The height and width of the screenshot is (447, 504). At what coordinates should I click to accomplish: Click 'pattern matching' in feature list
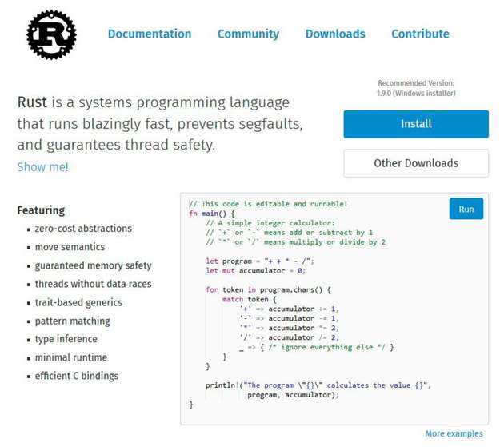72,321
